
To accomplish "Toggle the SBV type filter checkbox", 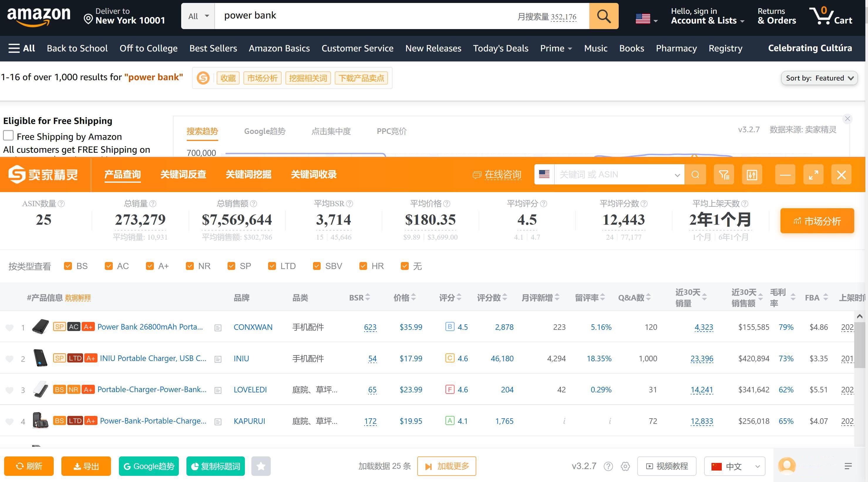I will point(317,266).
